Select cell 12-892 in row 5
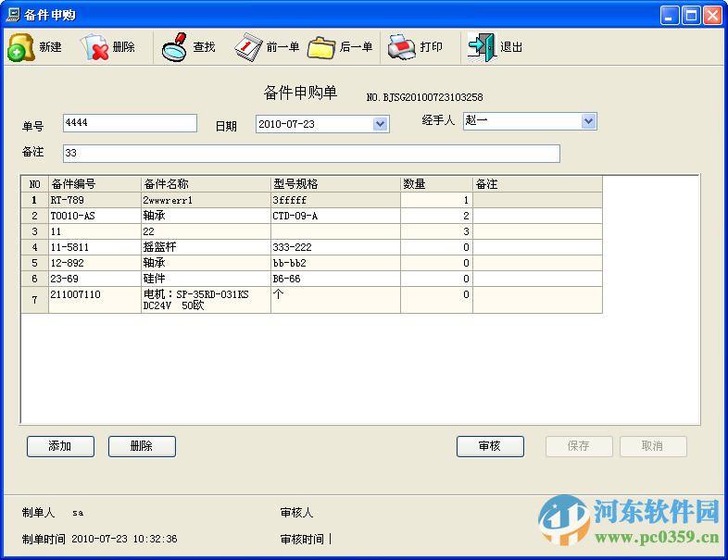Screen dimensions: 728x560 tap(94, 263)
